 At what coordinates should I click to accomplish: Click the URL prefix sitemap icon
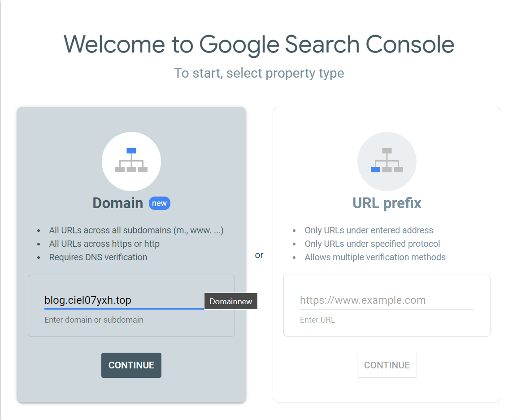click(387, 161)
